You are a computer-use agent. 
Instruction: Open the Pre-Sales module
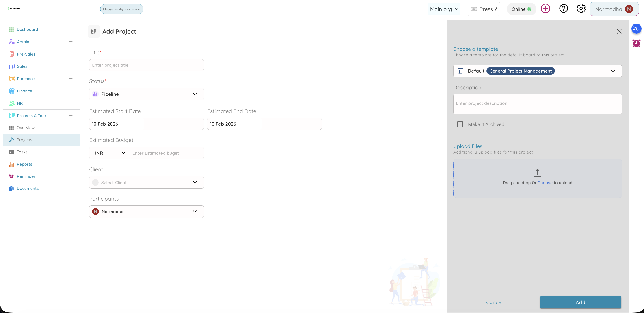pos(26,54)
